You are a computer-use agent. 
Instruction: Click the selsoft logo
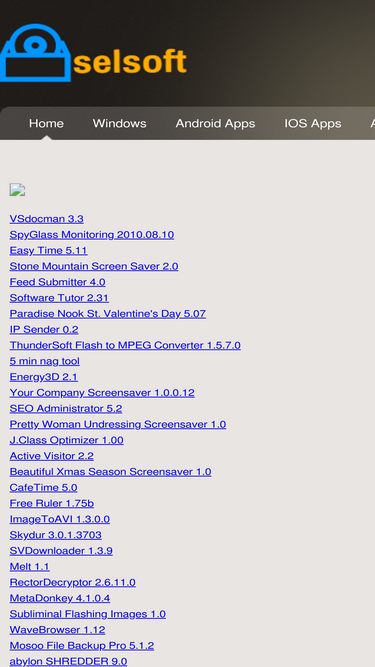tap(94, 53)
